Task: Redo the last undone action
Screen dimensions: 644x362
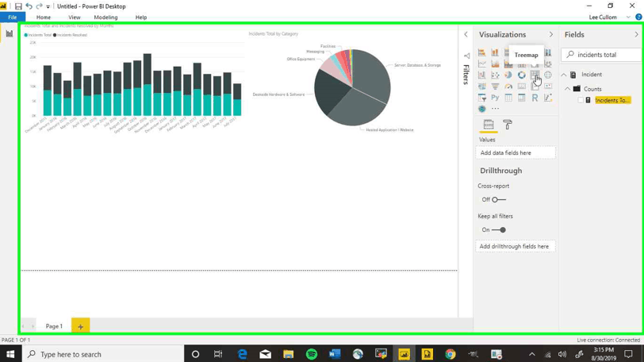Action: (x=39, y=6)
